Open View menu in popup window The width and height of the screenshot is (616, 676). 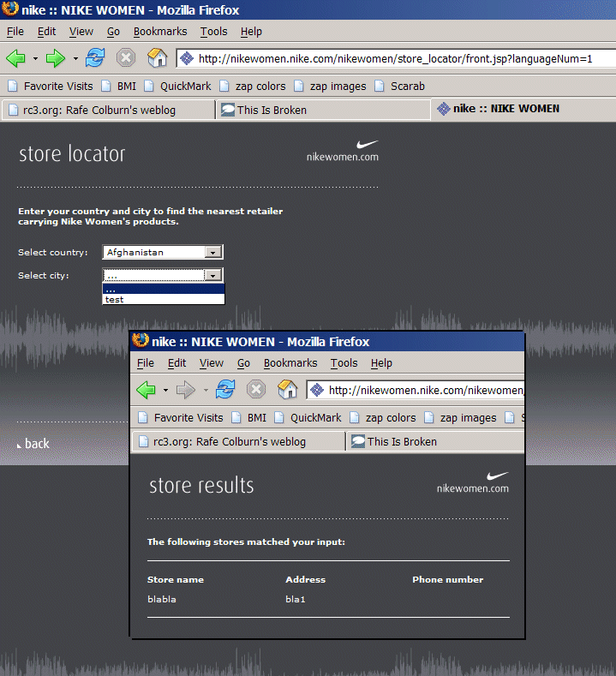(212, 363)
